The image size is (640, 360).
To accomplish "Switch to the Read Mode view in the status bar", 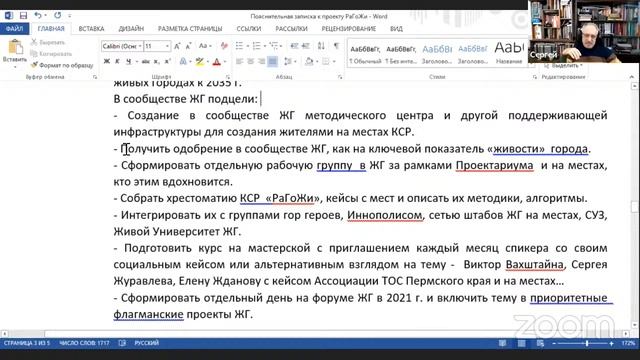I will (x=502, y=343).
